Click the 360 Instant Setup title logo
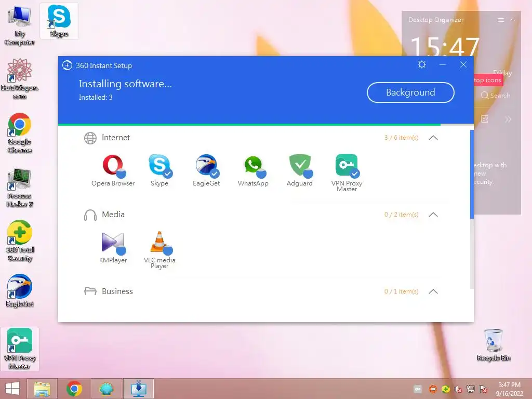The height and width of the screenshot is (399, 532). point(67,65)
